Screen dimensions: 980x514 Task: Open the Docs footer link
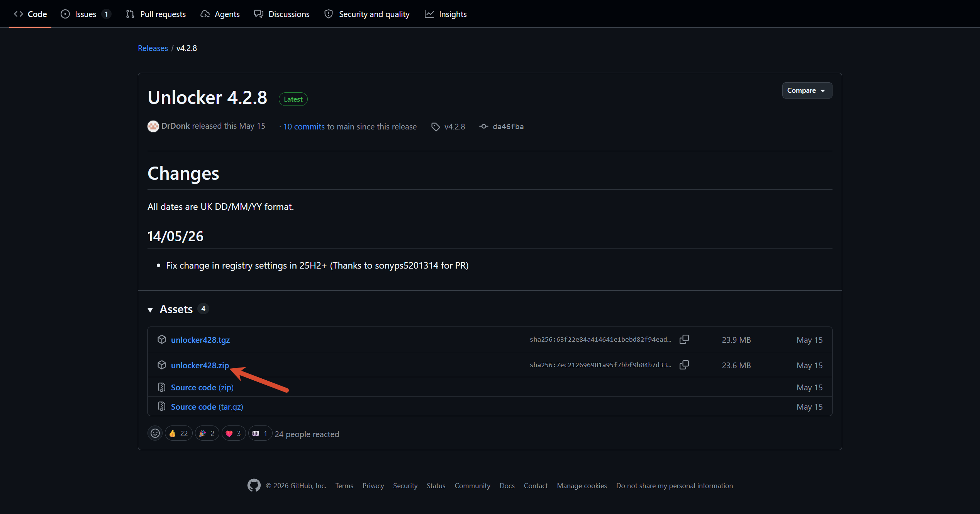pos(507,485)
